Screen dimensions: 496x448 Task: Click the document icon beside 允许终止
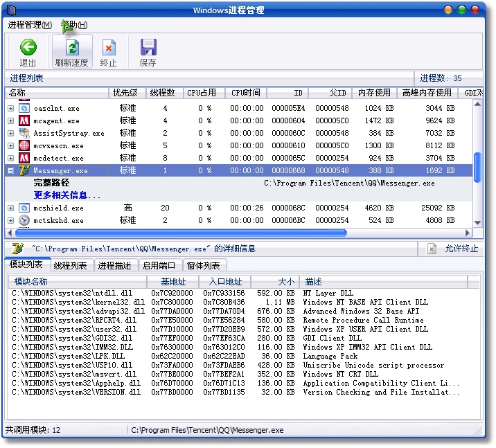click(x=432, y=249)
